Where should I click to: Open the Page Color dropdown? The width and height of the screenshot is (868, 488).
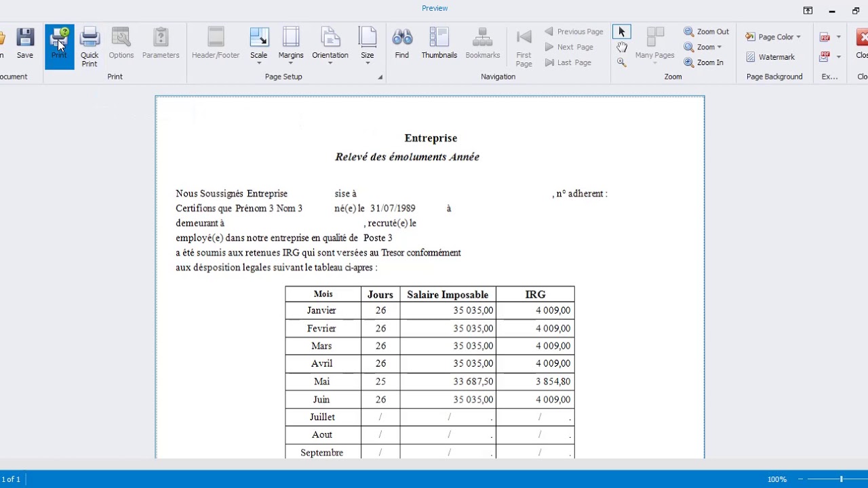pos(772,37)
